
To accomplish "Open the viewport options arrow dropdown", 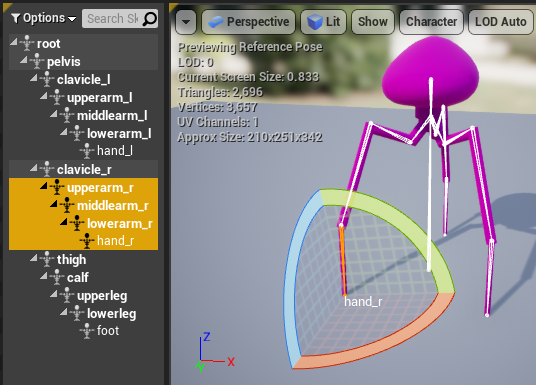I will (186, 22).
